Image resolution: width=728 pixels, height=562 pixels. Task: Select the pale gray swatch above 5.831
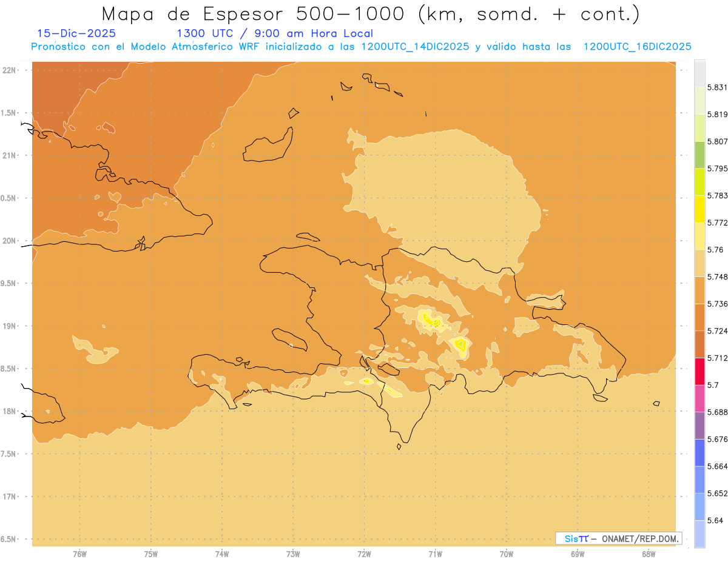699,74
